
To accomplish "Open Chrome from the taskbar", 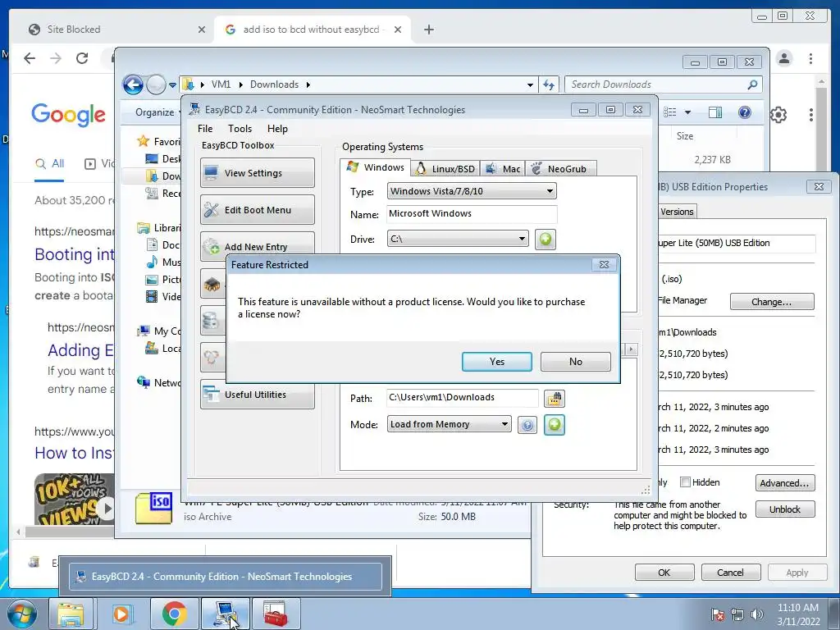I will coord(174,614).
